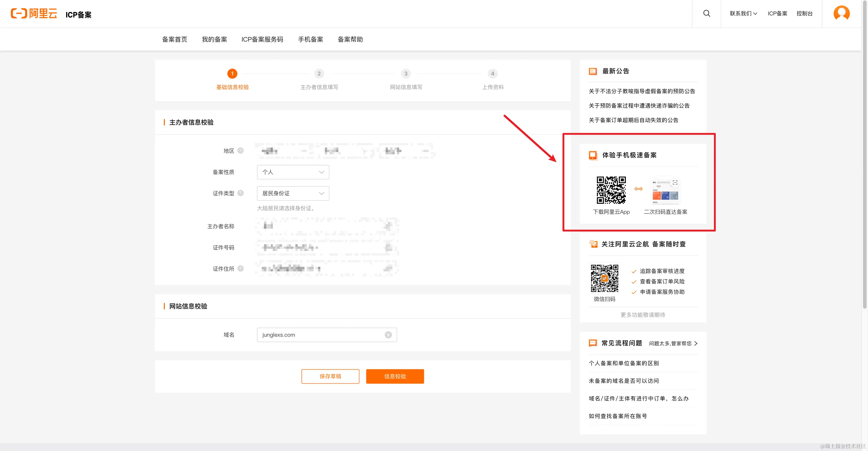Click help icon next to 地区
868x451 pixels.
coord(240,151)
